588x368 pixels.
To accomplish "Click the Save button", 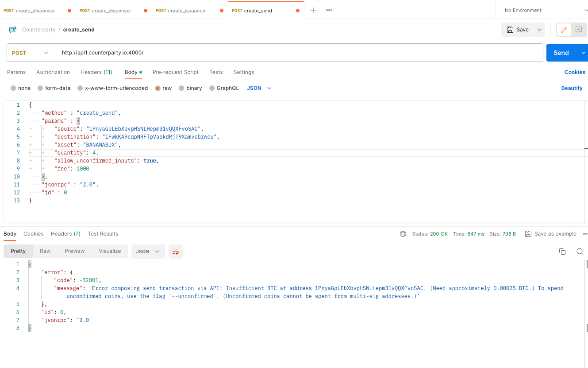I will click(518, 30).
